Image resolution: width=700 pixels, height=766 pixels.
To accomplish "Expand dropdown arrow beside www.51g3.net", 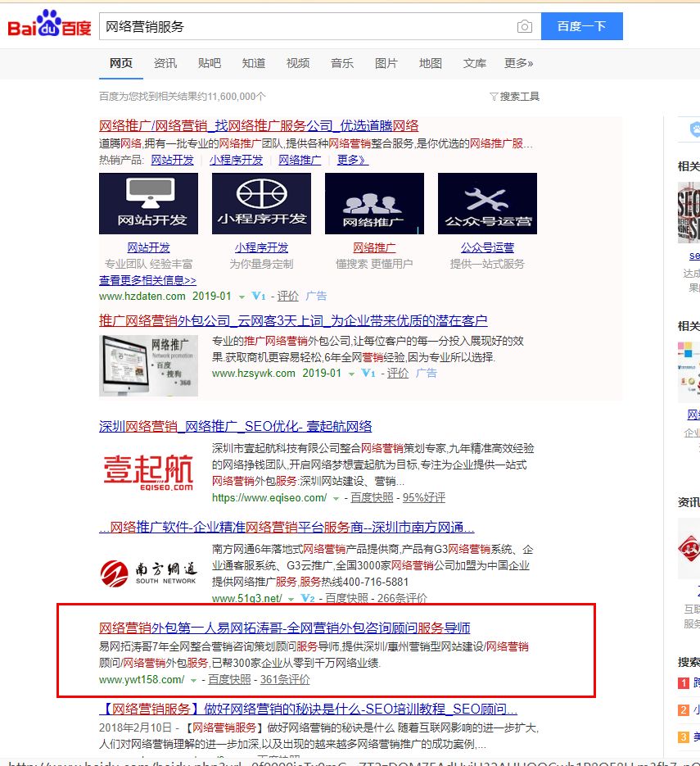I will [x=291, y=600].
